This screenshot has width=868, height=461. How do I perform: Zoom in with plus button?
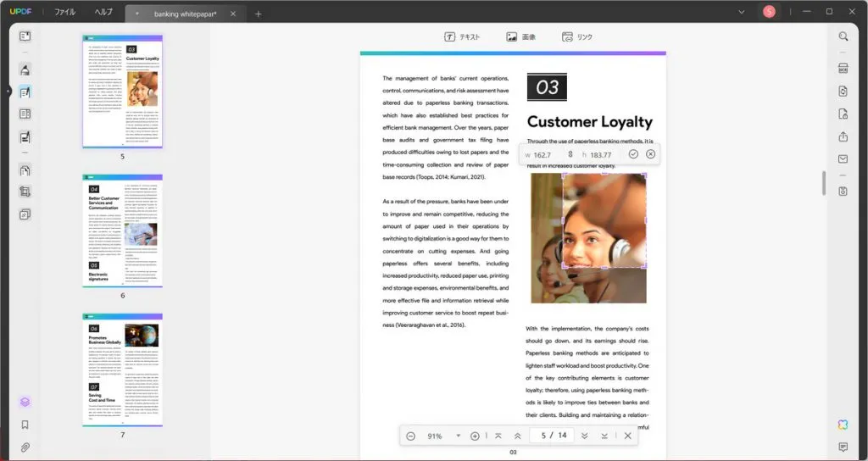pyautogui.click(x=475, y=436)
